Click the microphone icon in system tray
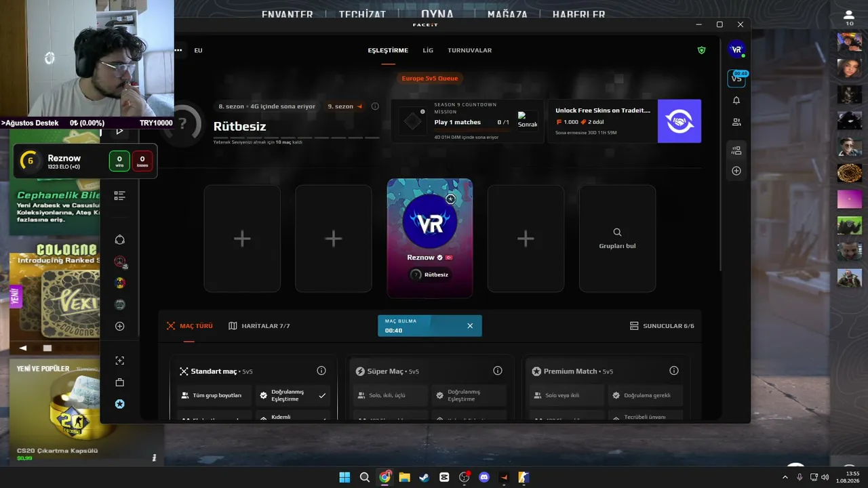 pos(800,477)
